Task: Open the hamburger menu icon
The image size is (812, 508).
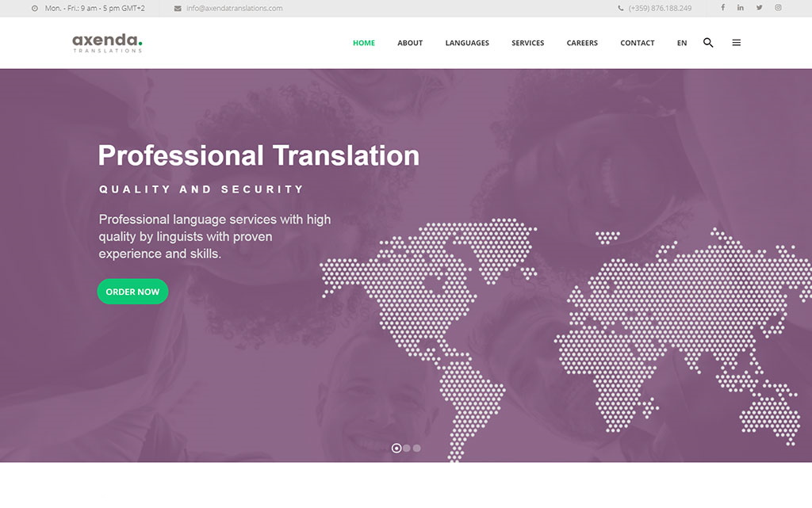Action: 737,43
